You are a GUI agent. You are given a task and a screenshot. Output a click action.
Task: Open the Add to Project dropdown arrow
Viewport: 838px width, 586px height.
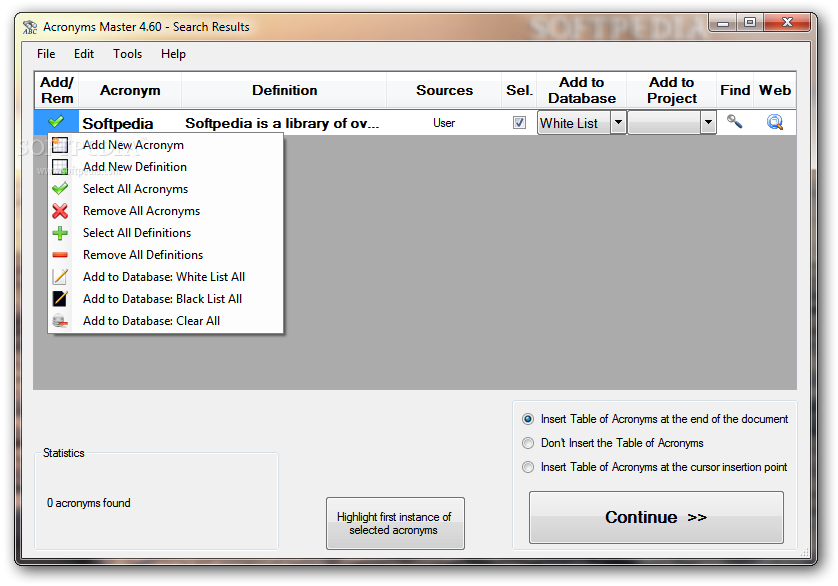point(708,122)
